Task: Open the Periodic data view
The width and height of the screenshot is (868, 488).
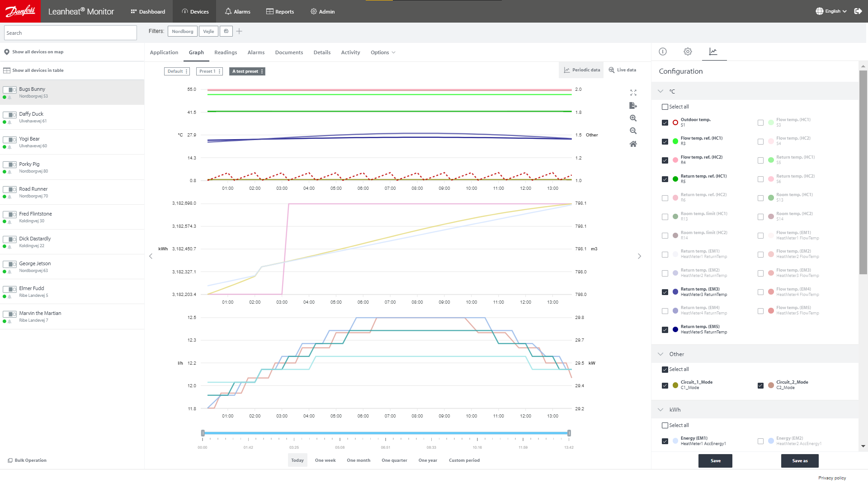Action: coord(581,70)
